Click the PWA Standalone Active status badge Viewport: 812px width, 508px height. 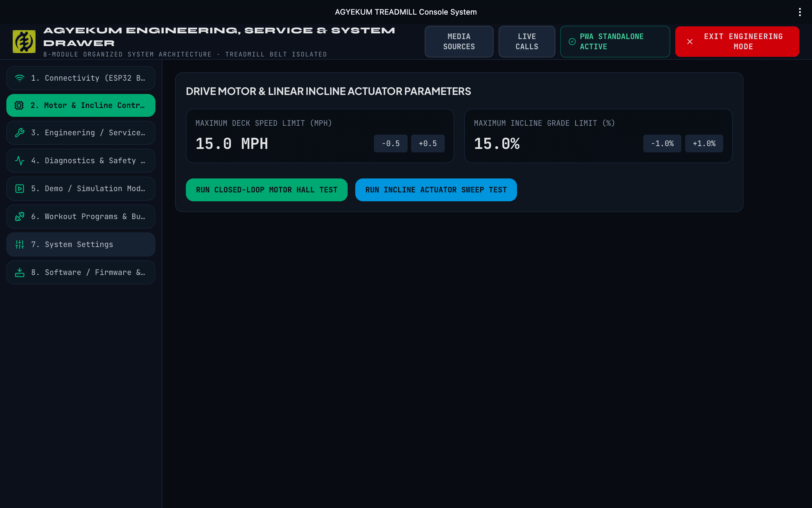[x=615, y=42]
